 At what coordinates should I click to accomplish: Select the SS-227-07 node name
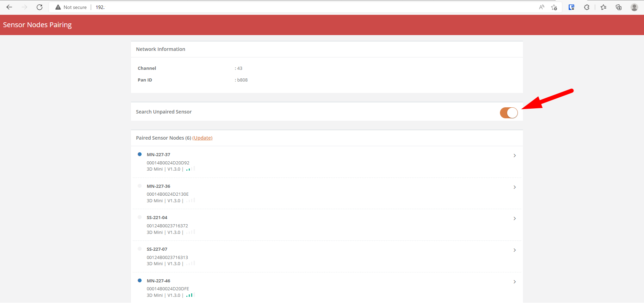pyautogui.click(x=157, y=249)
